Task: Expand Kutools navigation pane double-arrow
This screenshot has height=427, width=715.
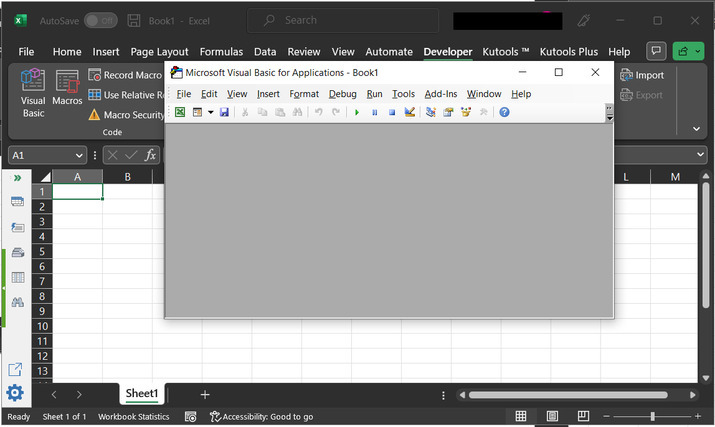Action: click(x=17, y=178)
